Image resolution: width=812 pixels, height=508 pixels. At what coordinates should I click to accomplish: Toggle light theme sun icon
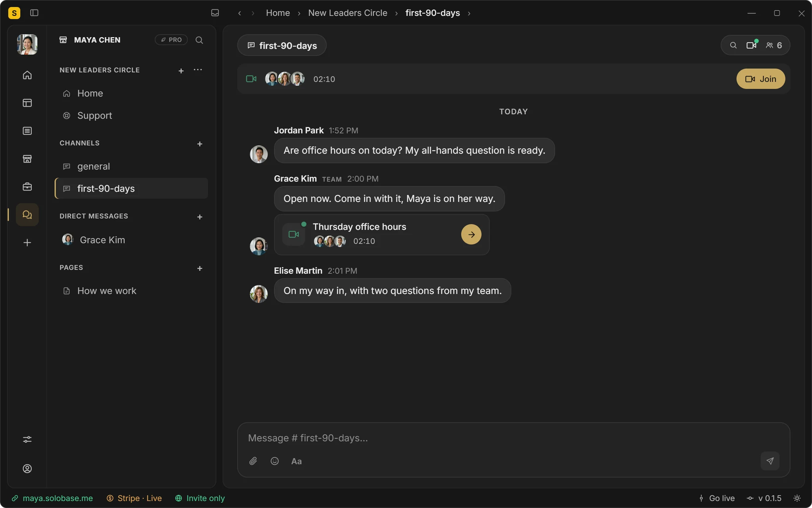coord(797,498)
